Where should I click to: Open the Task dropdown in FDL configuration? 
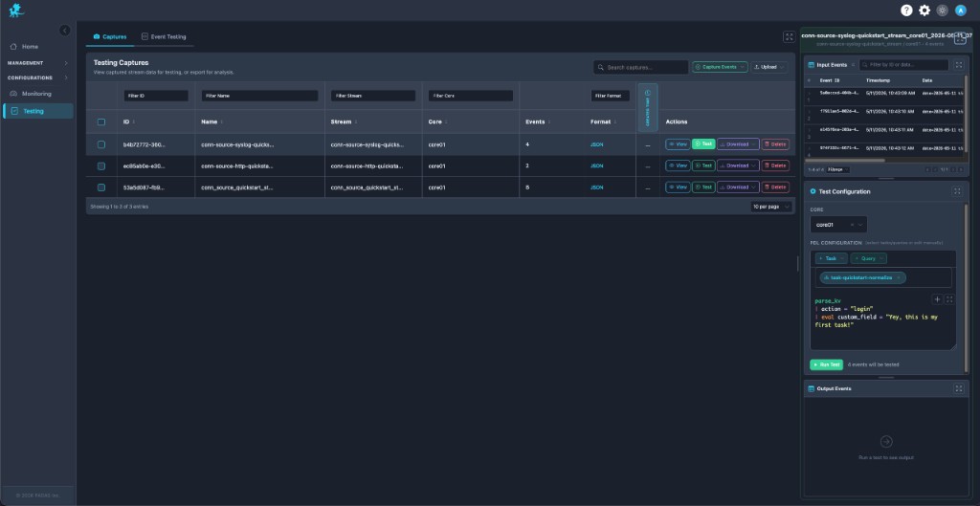tap(832, 258)
